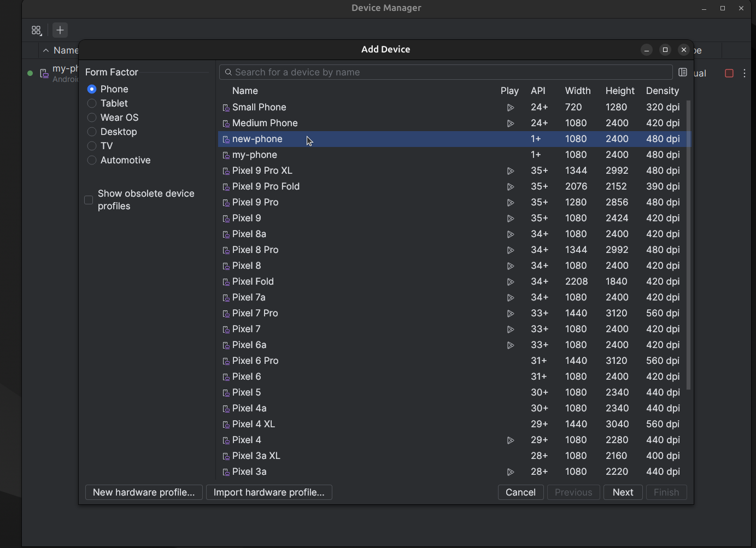The image size is (756, 548).
Task: Select the Pixel 4 XL device name
Action: pyautogui.click(x=254, y=424)
